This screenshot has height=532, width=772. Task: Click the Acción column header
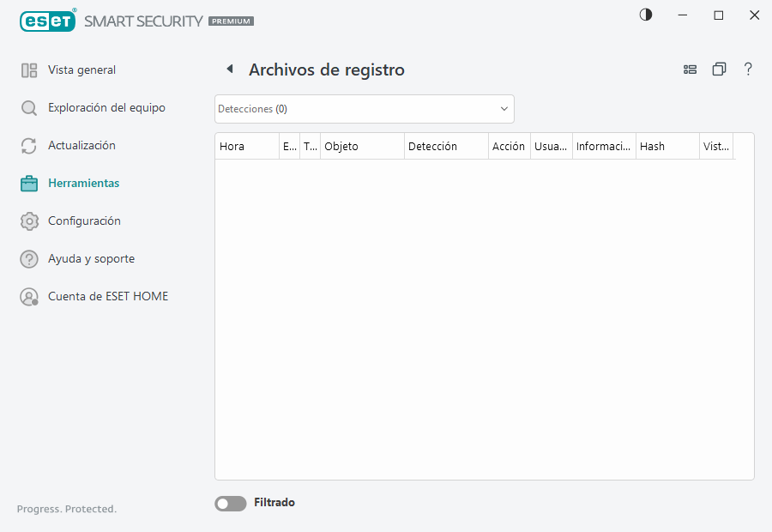(509, 146)
